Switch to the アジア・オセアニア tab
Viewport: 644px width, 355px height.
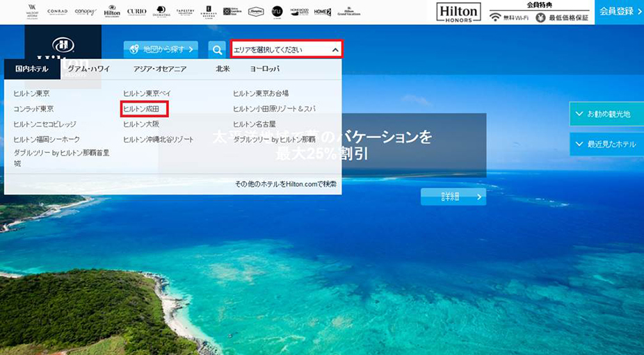point(160,69)
